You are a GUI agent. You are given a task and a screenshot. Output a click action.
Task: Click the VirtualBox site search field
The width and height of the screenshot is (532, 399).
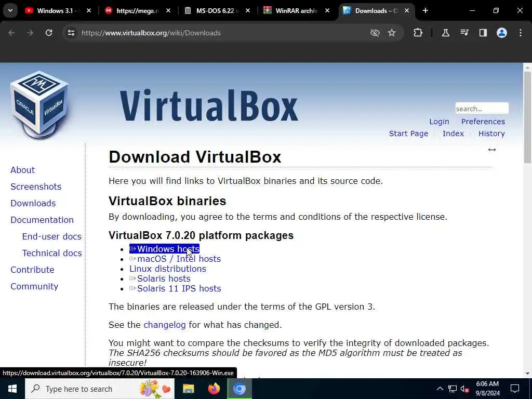pos(482,108)
